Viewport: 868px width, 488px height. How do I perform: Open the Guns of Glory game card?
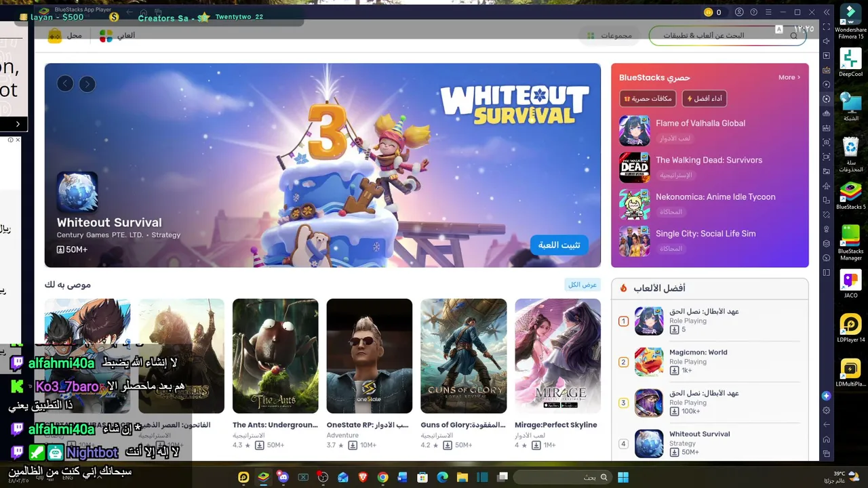464,374
